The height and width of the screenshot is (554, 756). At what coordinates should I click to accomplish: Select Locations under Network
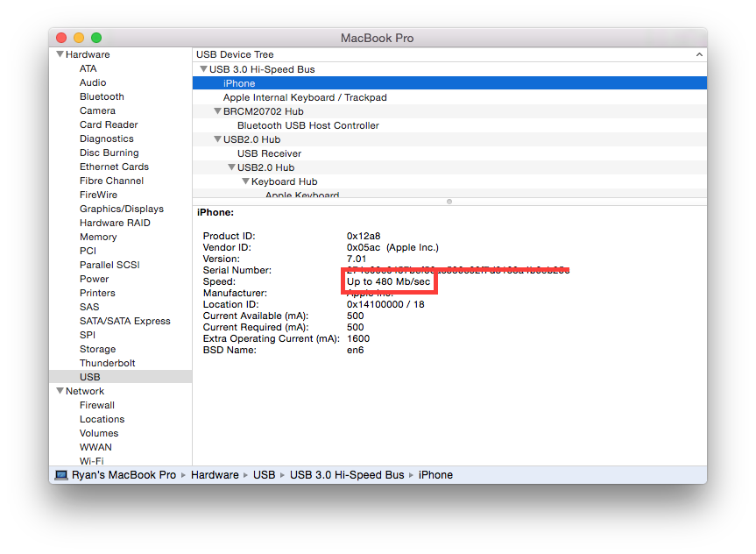(x=102, y=418)
